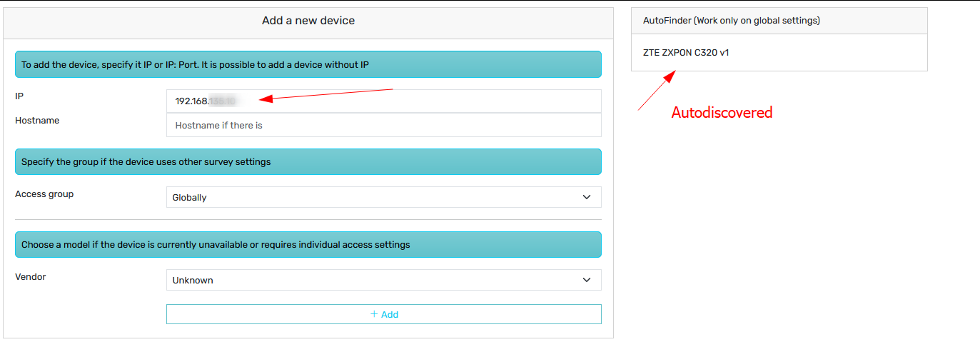The width and height of the screenshot is (980, 362).
Task: Open the Access group dropdown
Action: coord(383,197)
